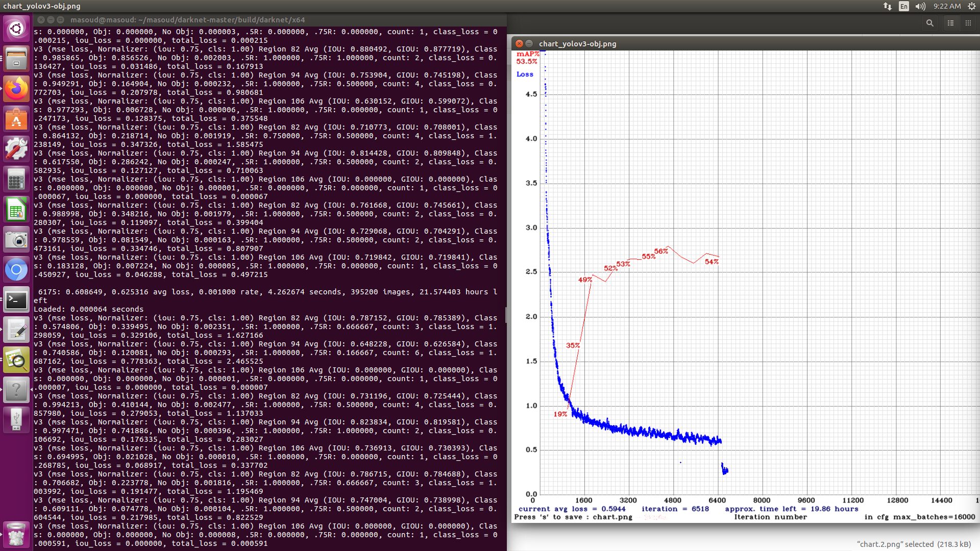Open the Screenshot camera app

click(x=16, y=240)
